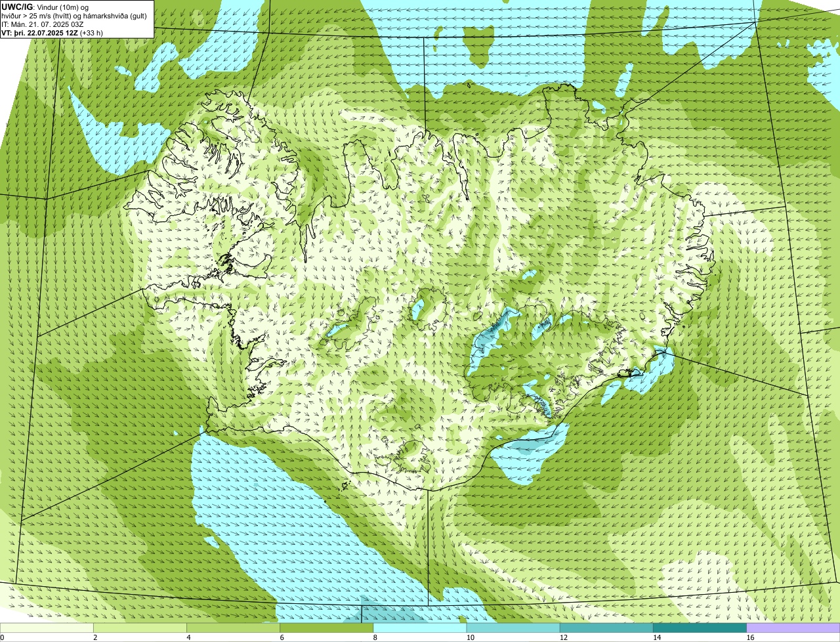
Task: Pick the 10–12 m/s turquoise legend swatch
Action: [513, 628]
